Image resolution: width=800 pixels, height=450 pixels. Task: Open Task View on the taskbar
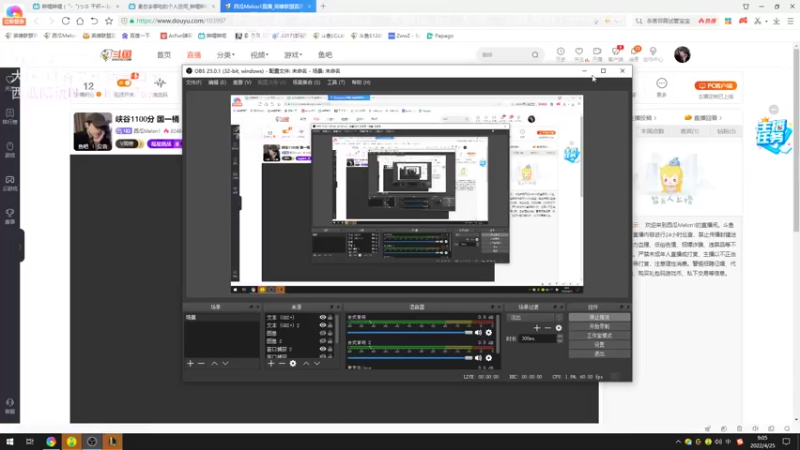30,441
